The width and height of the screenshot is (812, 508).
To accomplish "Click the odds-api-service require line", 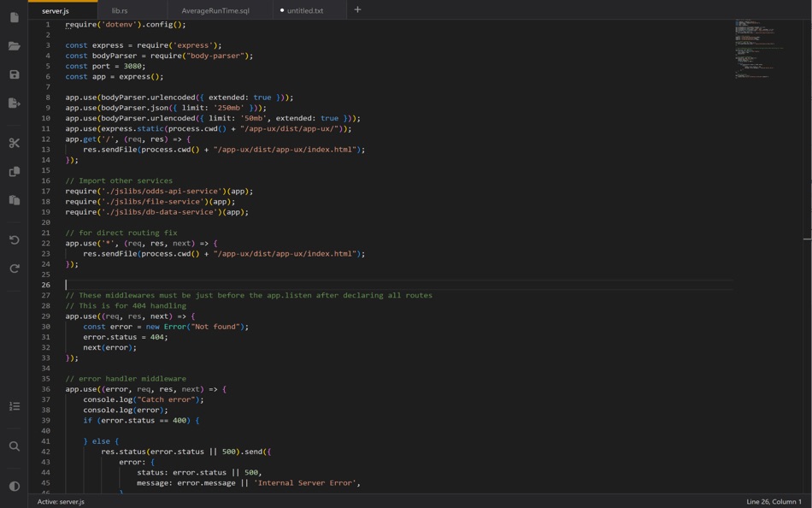I will tap(159, 191).
